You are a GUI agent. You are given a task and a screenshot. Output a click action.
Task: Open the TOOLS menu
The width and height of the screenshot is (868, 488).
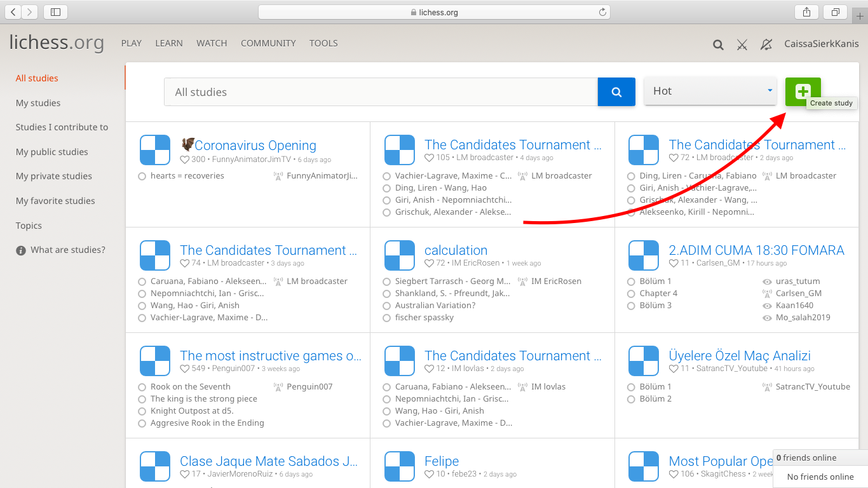[323, 43]
